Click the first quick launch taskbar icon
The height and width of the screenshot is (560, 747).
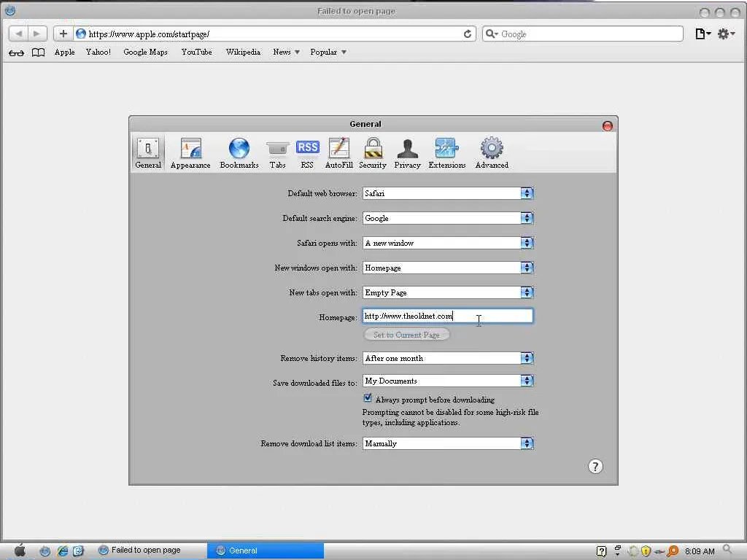click(44, 551)
